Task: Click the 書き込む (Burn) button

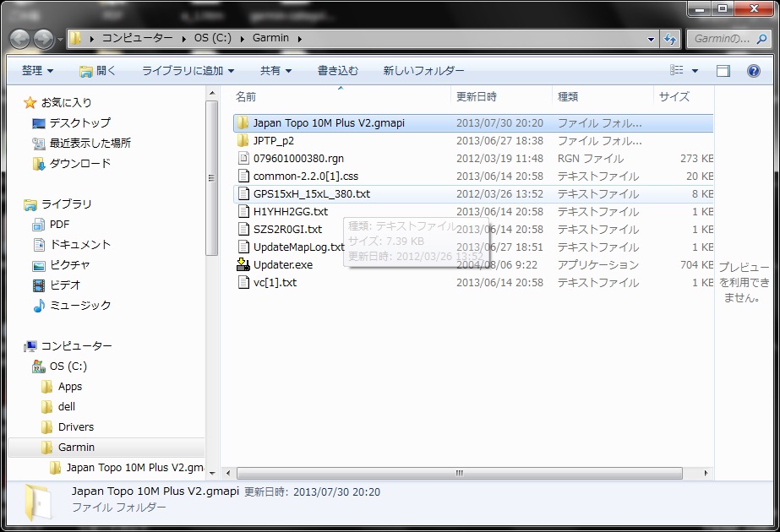Action: coord(338,71)
